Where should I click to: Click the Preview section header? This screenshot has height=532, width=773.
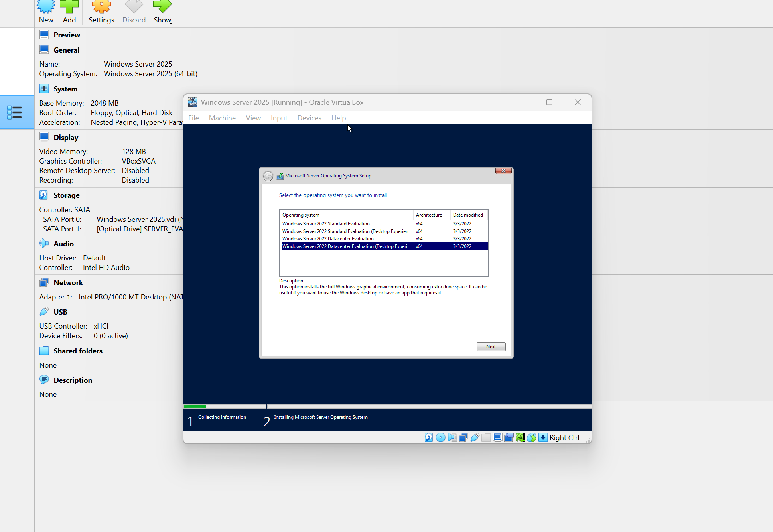pyautogui.click(x=67, y=35)
